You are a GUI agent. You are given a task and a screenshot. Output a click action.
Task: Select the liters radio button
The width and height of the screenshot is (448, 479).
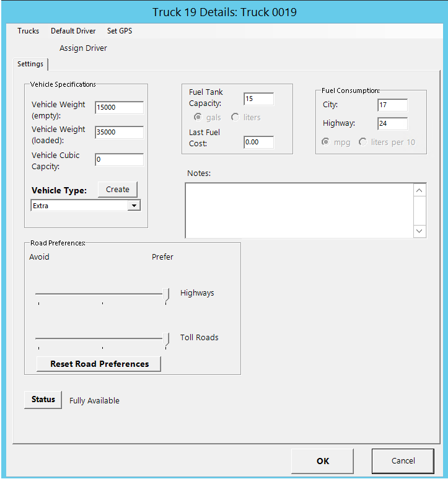235,118
